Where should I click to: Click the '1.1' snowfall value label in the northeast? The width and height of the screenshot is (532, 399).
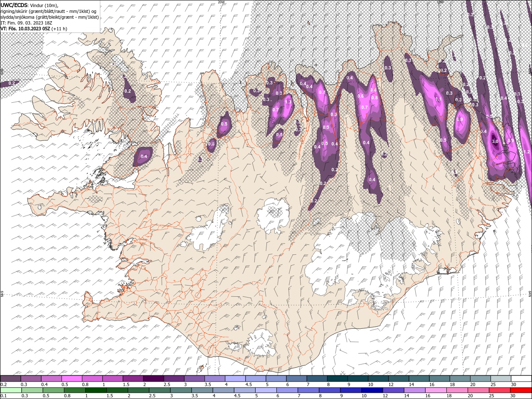pos(438,99)
